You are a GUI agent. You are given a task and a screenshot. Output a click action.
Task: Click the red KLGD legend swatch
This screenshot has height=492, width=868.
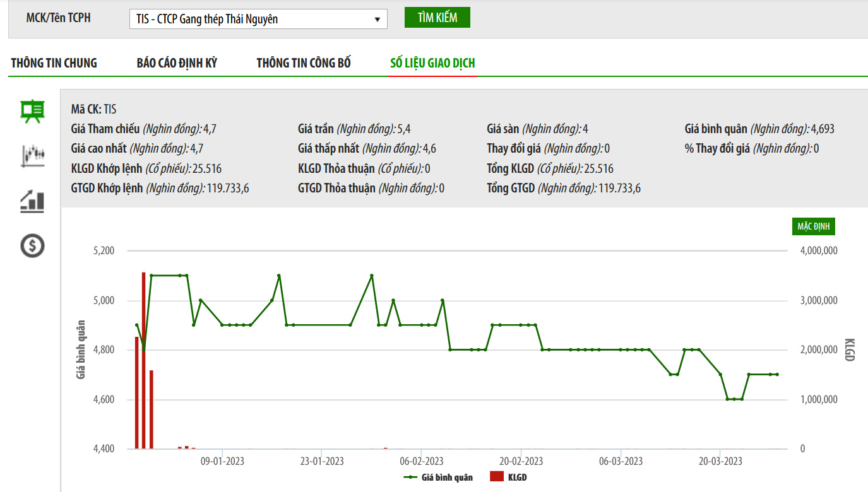pos(497,477)
